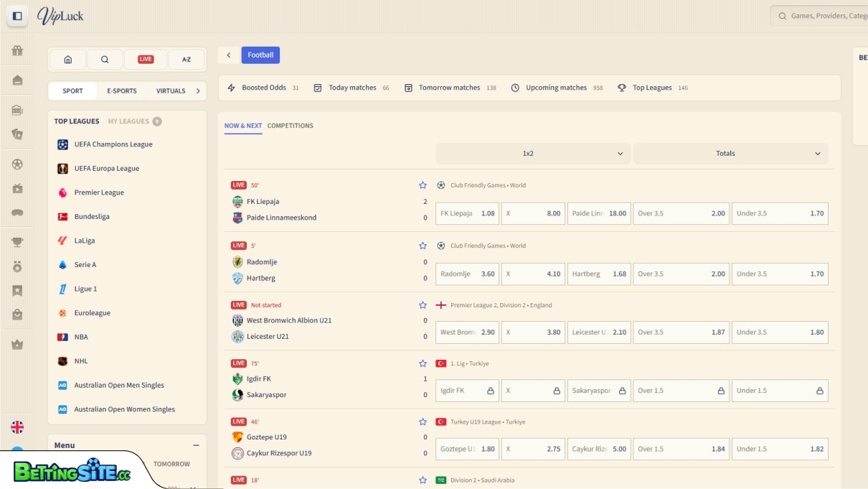
Task: Bet on Radomlje at odds 3.60
Action: pos(467,274)
